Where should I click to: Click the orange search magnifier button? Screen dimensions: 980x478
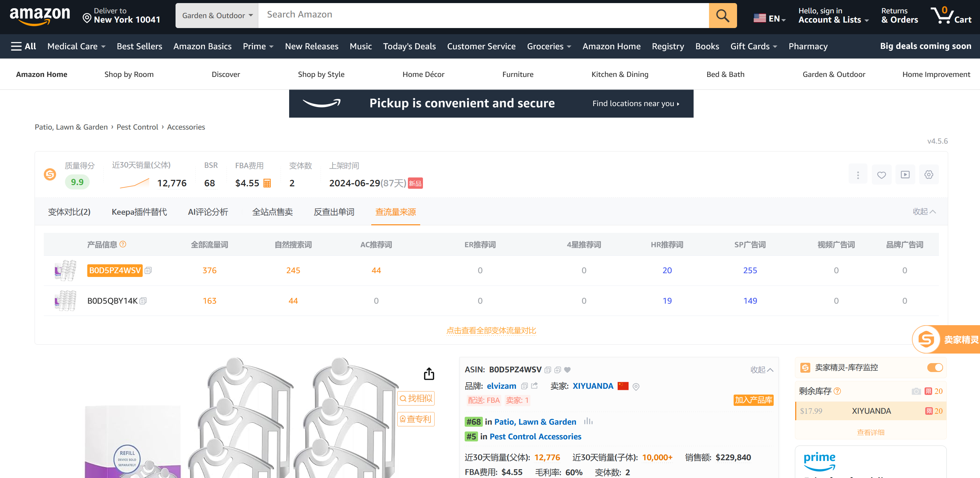click(722, 16)
